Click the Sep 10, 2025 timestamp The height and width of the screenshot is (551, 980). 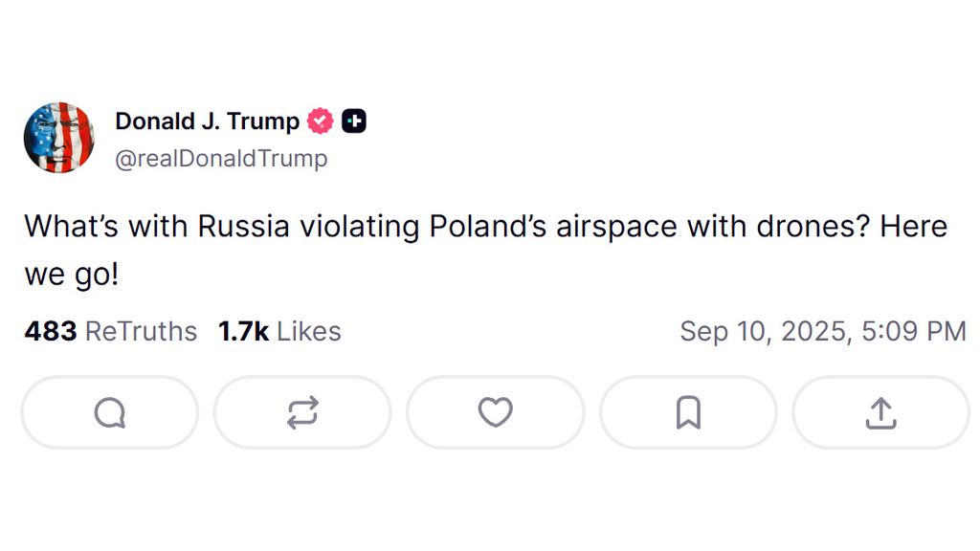click(761, 331)
